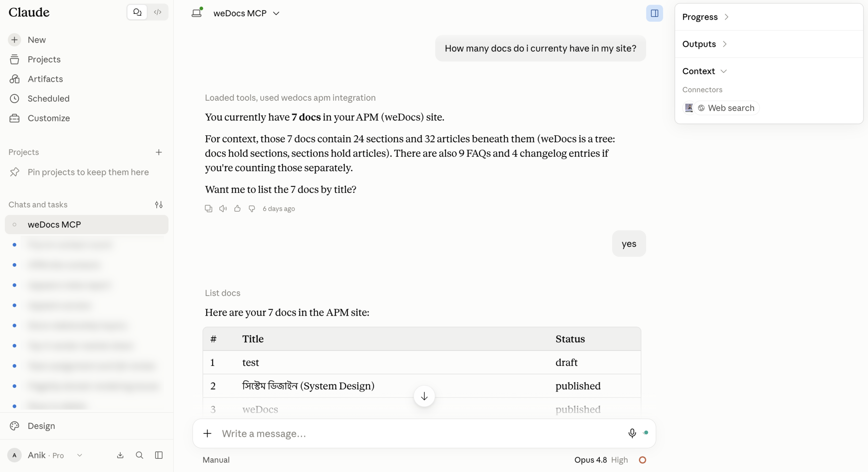Image resolution: width=868 pixels, height=472 pixels.
Task: Open the Opus 4.8 model selector
Action: 601,460
